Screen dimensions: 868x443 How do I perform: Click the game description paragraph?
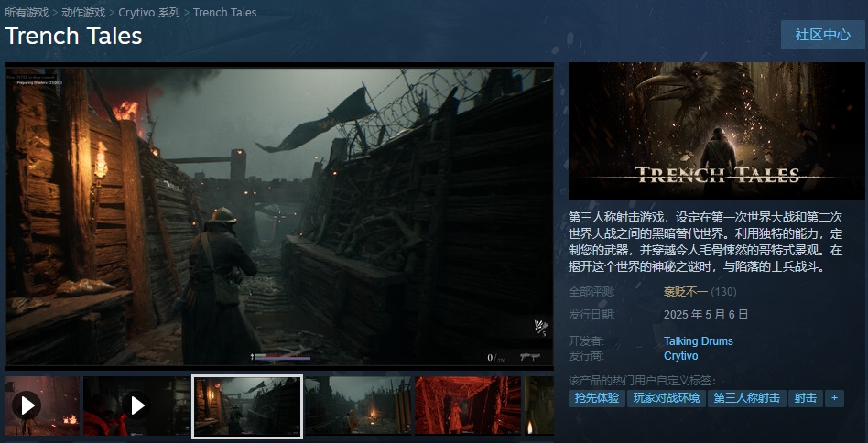[706, 241]
